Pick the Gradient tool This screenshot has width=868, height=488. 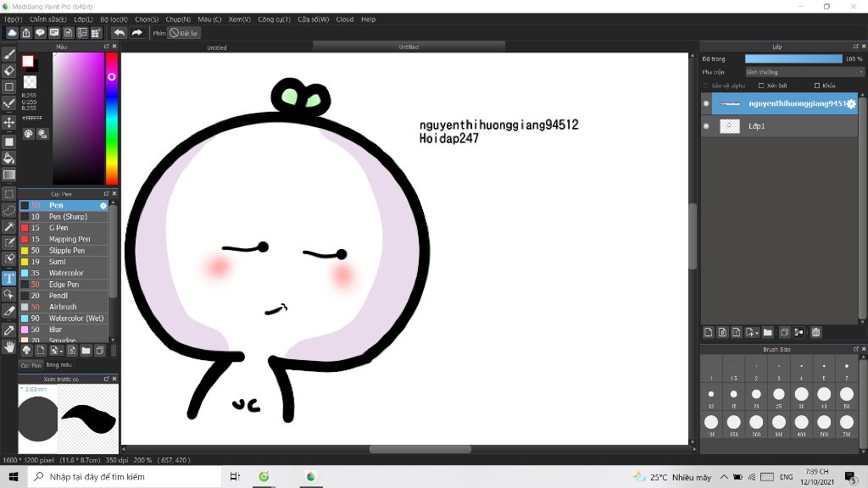[x=8, y=175]
